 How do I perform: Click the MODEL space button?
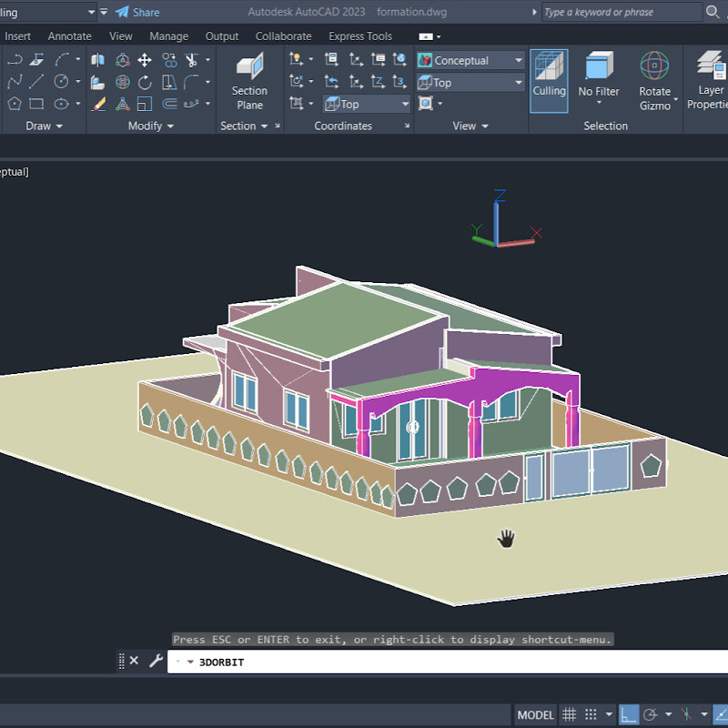(x=535, y=715)
